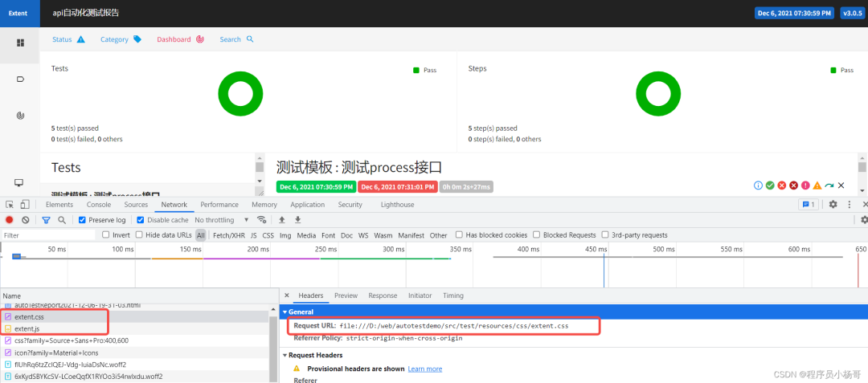Viewport: 868px width, 383px height.
Task: Clear step filters with the black X icon
Action: 841,185
